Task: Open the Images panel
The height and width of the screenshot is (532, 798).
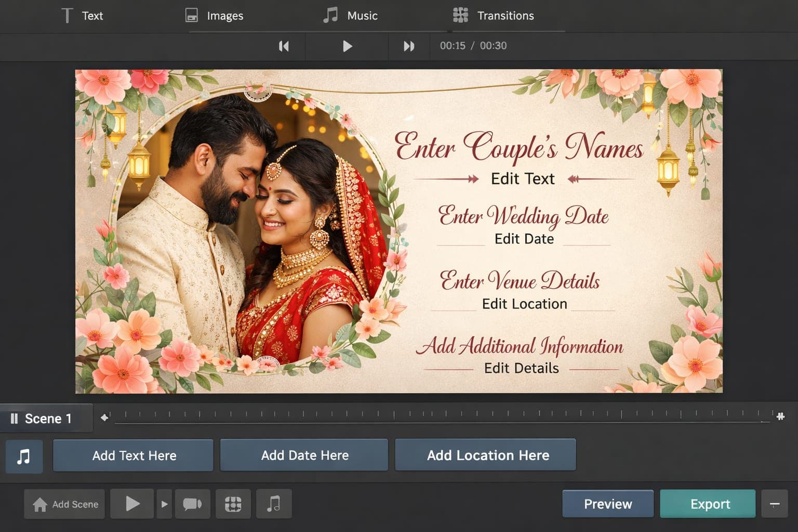Action: click(214, 16)
